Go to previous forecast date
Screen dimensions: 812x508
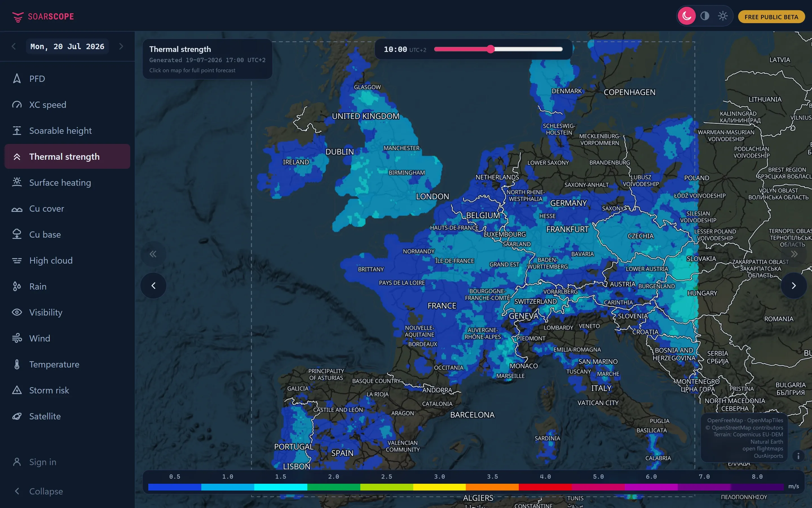(x=14, y=46)
